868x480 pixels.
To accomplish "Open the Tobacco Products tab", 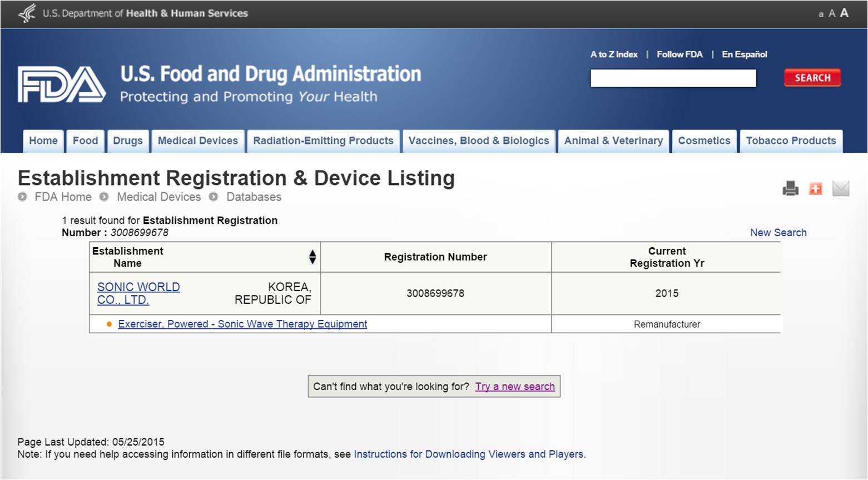I will tap(791, 141).
